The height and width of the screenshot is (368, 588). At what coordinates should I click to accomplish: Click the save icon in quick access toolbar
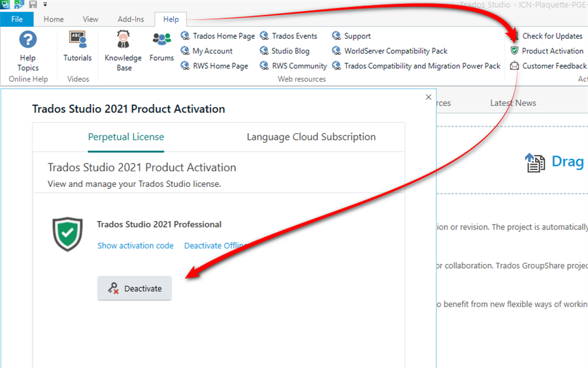tap(33, 4)
